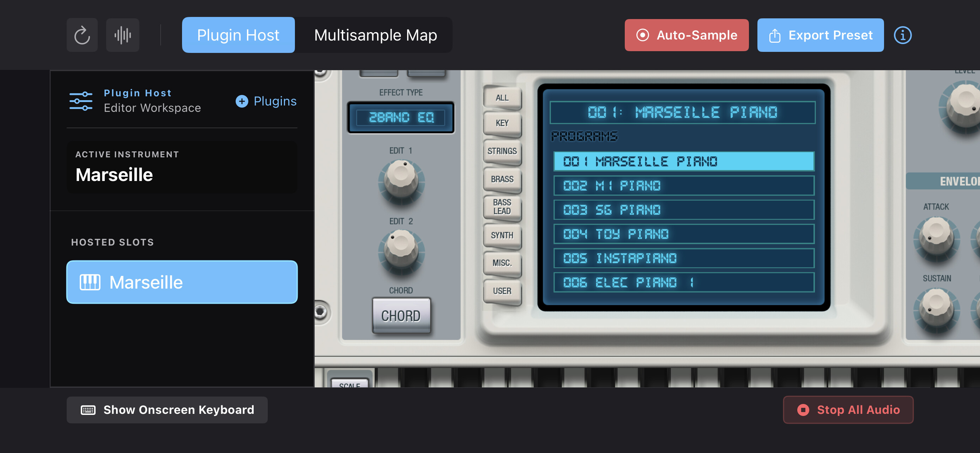Click the circular reload arrow icon
The width and height of the screenshot is (980, 453).
coord(82,35)
